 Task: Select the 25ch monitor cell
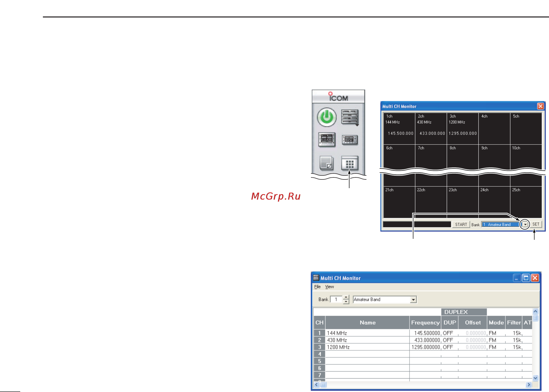click(x=526, y=202)
